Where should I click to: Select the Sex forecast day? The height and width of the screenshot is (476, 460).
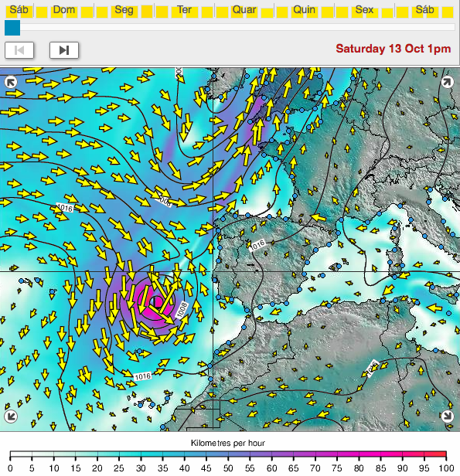coord(364,10)
